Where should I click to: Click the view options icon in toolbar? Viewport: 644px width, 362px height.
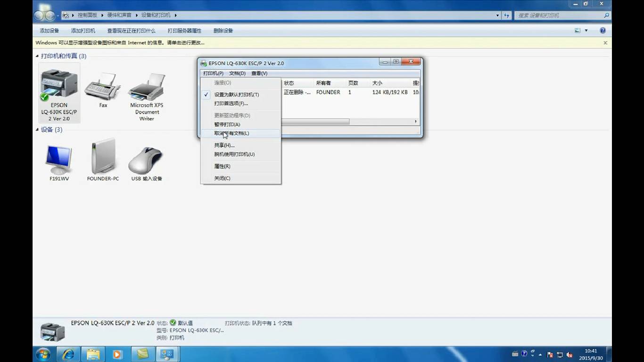click(578, 31)
